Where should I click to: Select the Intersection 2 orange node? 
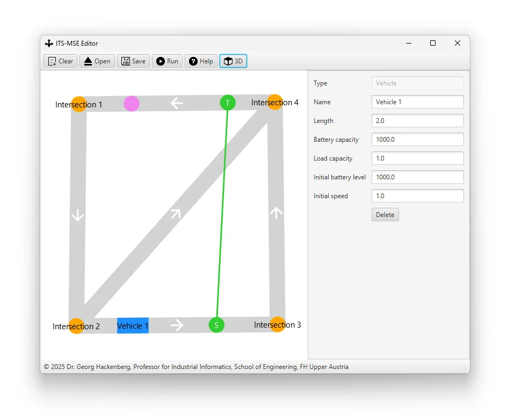(x=76, y=326)
